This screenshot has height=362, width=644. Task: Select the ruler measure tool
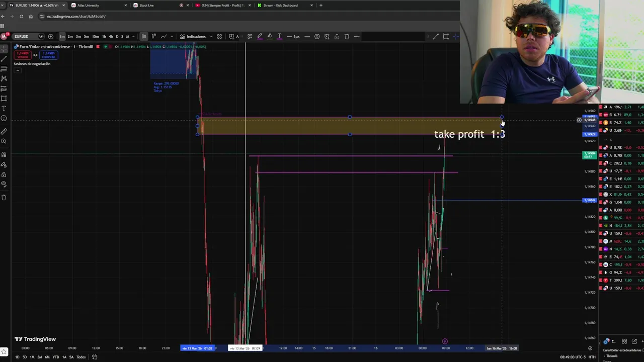(4, 131)
